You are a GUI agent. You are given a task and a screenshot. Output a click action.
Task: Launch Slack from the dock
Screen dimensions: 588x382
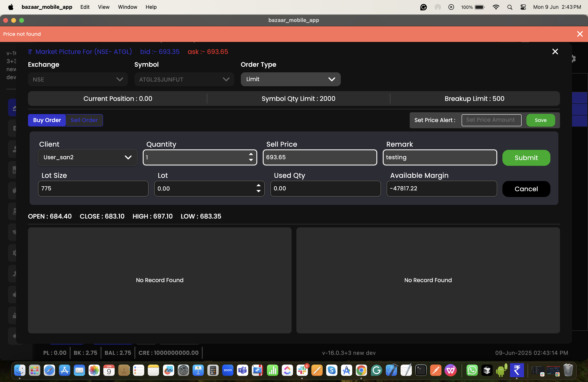[302, 370]
